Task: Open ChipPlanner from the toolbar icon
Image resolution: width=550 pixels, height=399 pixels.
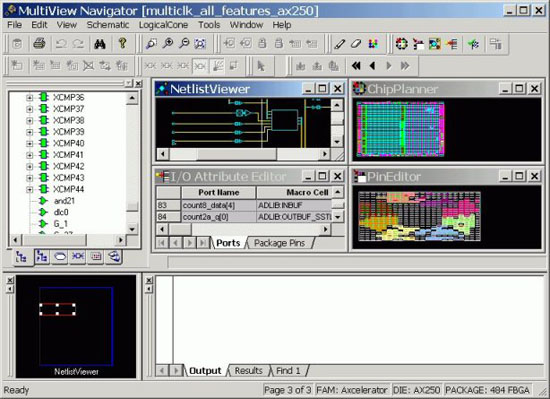Action: coord(402,44)
